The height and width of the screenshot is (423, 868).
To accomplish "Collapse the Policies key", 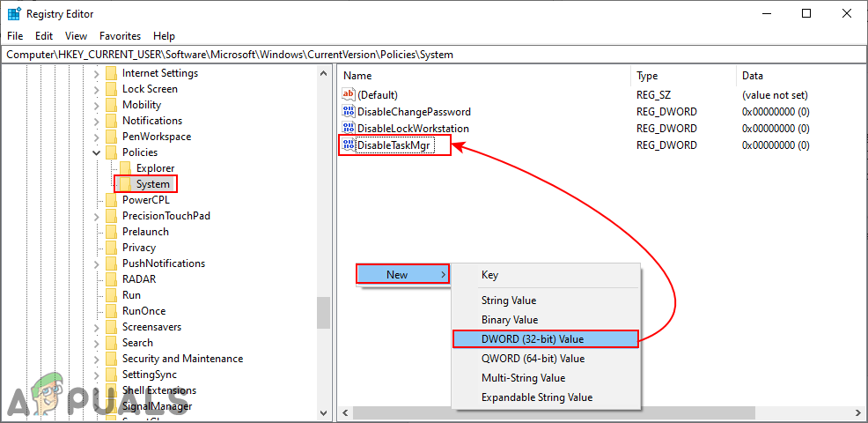I will (x=96, y=152).
